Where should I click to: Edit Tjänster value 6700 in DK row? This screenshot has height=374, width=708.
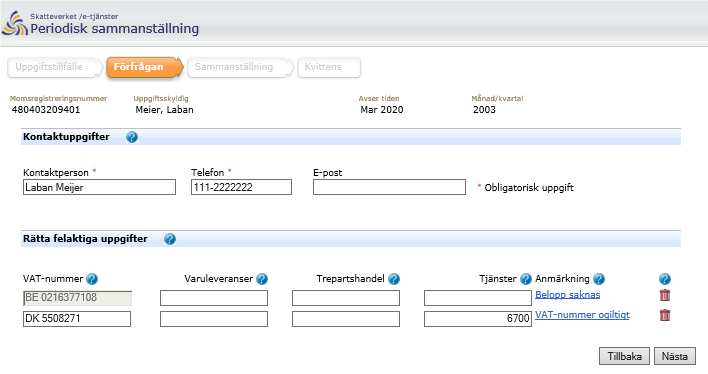478,319
